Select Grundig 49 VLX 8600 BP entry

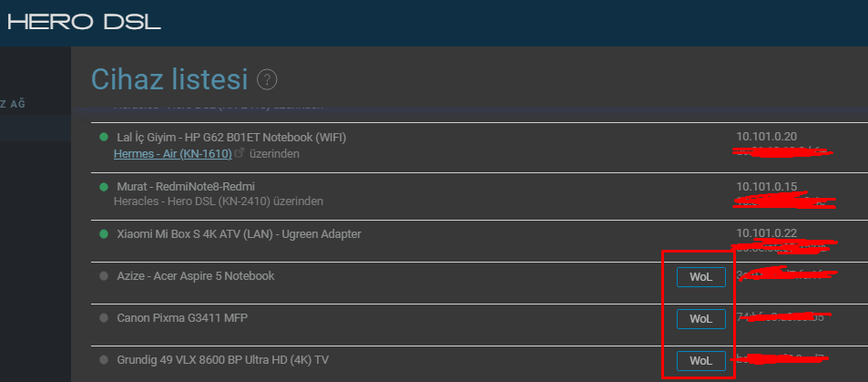click(x=222, y=360)
